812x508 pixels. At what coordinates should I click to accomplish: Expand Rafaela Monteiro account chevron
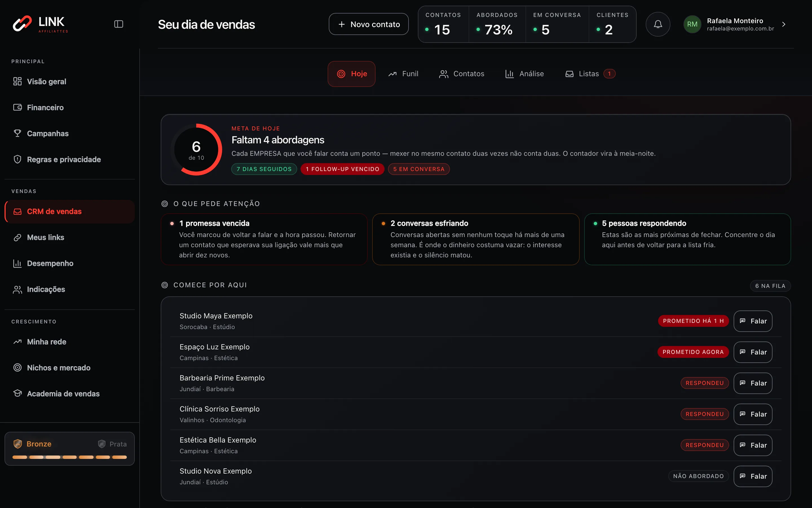tap(784, 24)
